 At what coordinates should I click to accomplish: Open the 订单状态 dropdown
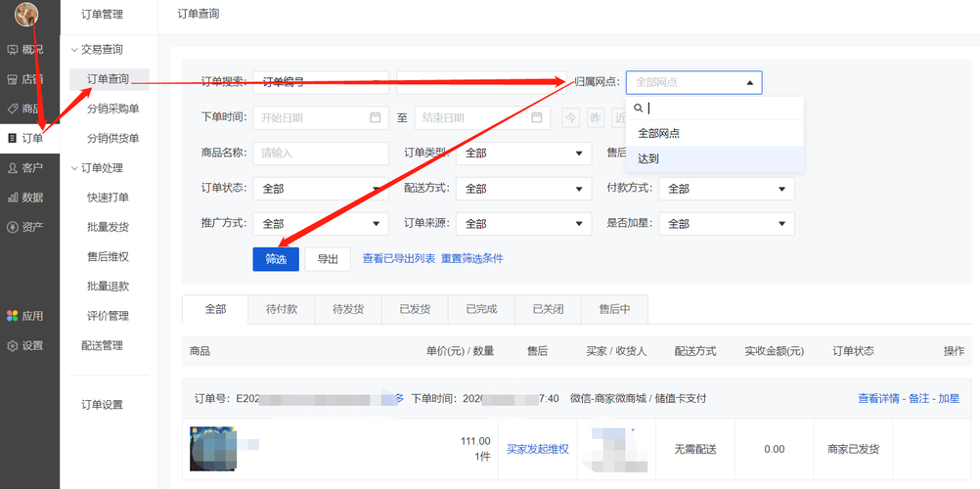click(321, 188)
